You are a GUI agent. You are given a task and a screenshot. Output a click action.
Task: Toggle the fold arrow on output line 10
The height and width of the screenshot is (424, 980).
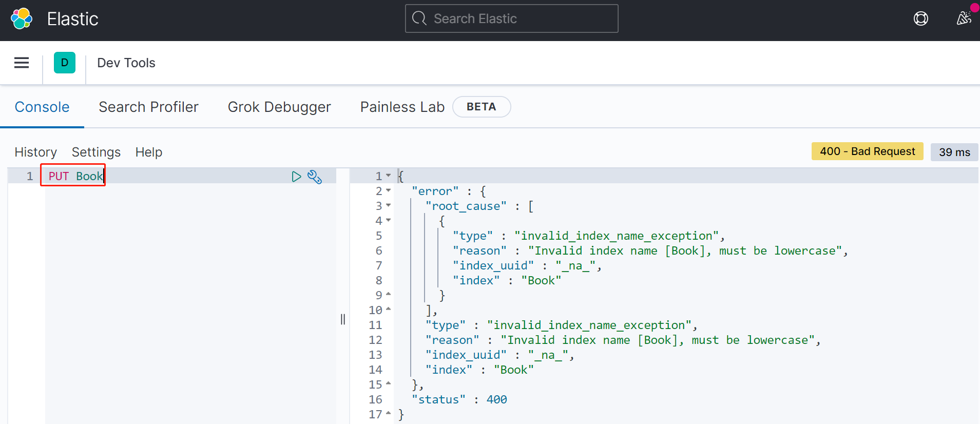(x=388, y=309)
